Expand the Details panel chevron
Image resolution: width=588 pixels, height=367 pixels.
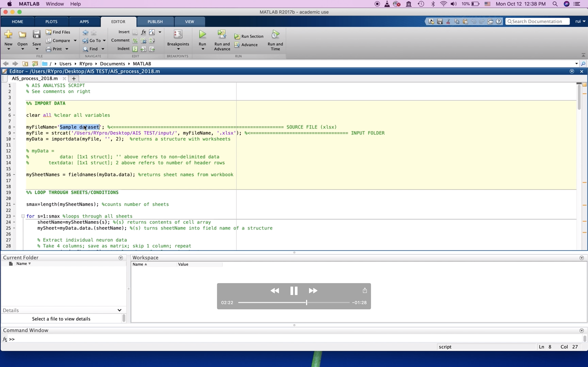[119, 310]
